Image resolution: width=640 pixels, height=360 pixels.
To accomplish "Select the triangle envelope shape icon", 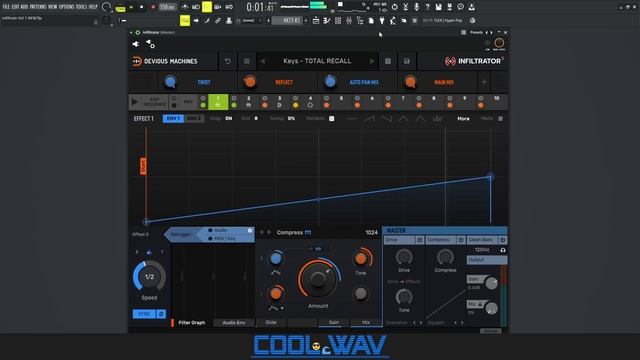I will 403,119.
